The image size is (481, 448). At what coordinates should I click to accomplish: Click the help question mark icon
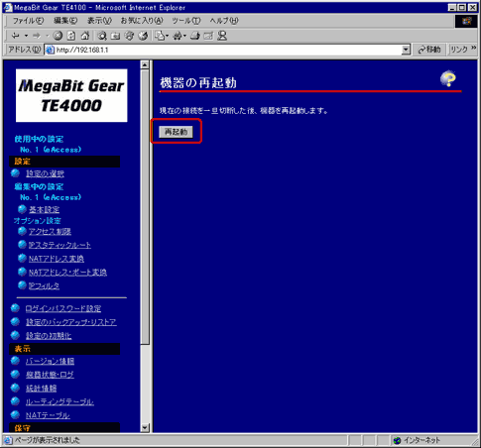pyautogui.click(x=448, y=78)
